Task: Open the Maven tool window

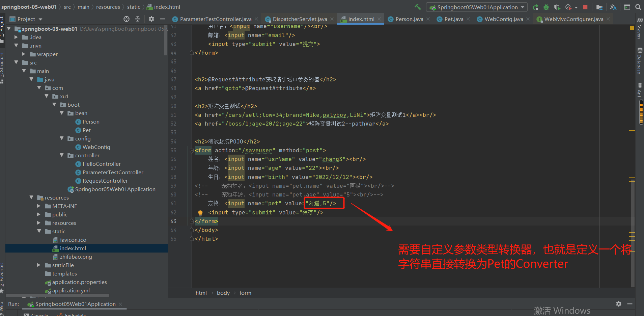Action: (639, 28)
